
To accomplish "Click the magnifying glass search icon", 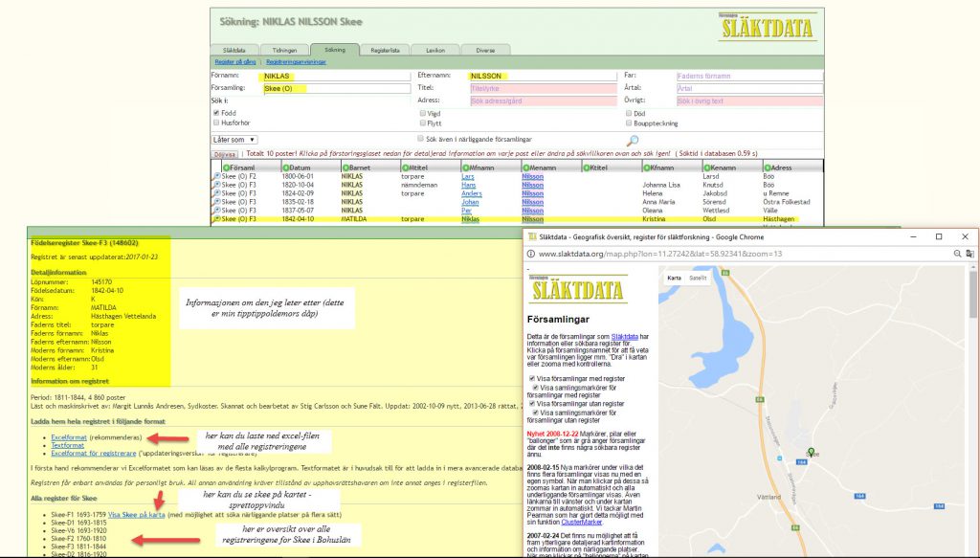I will [x=632, y=142].
